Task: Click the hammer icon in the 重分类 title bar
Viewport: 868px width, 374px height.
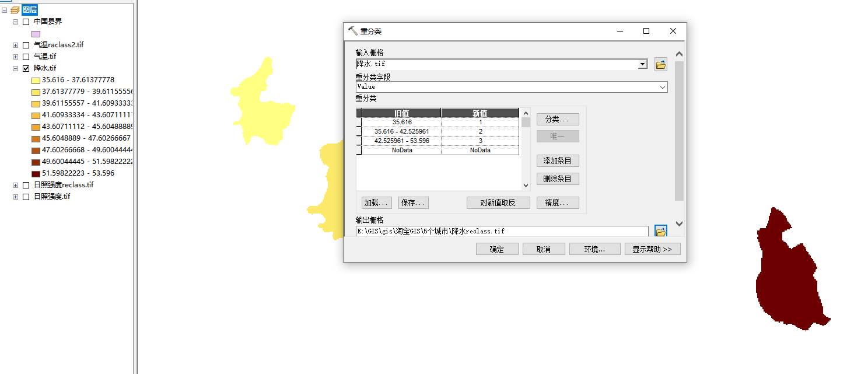Action: pos(352,31)
